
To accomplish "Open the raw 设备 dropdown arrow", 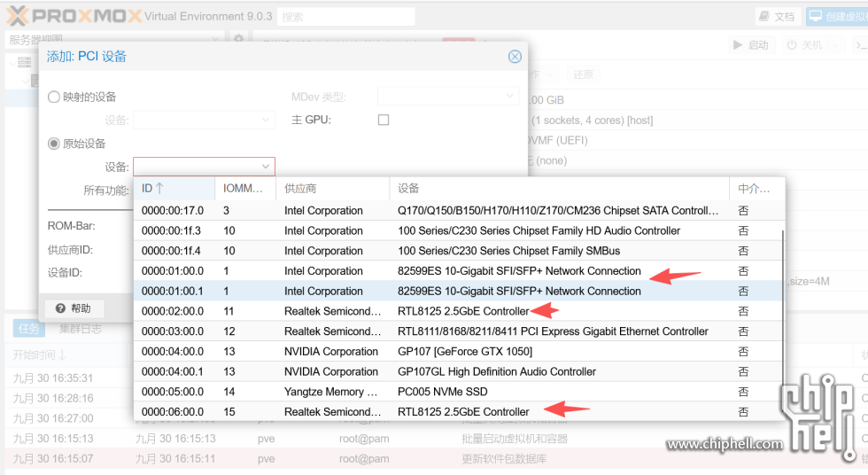I will (x=265, y=167).
